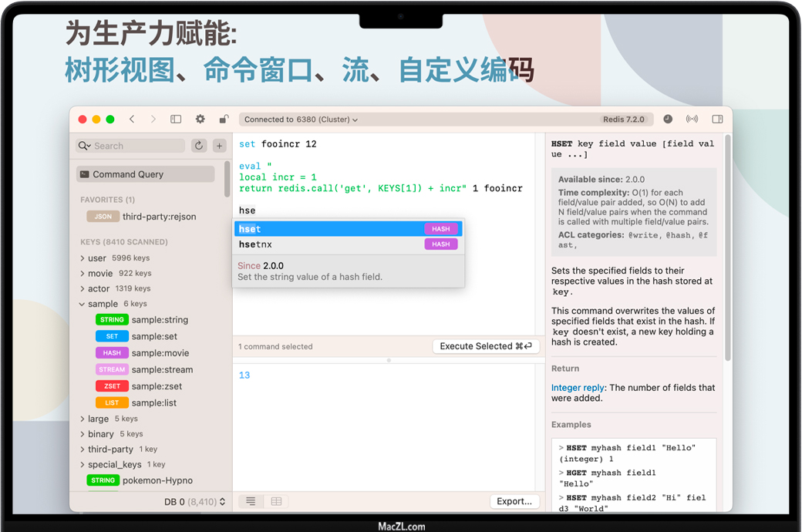
Task: Click the 'set fooincr 12' command line
Action: 278,144
